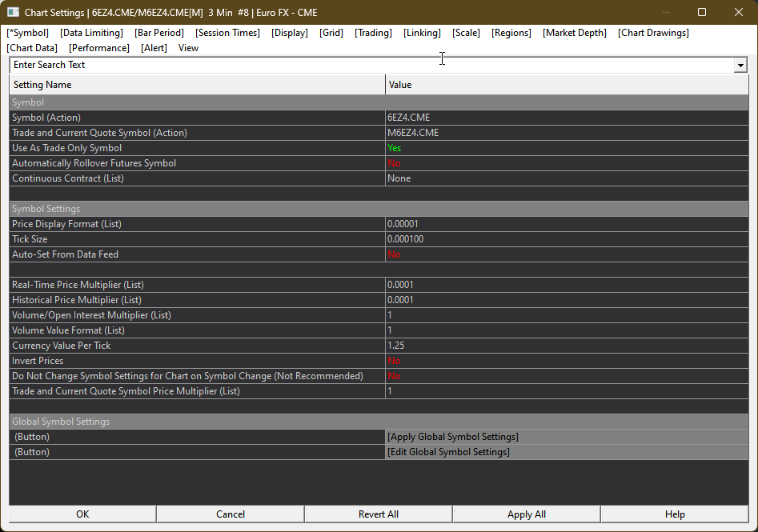Screen dimensions: 758x532
Task: Edit the Tick Size value field
Action: [x=566, y=239]
